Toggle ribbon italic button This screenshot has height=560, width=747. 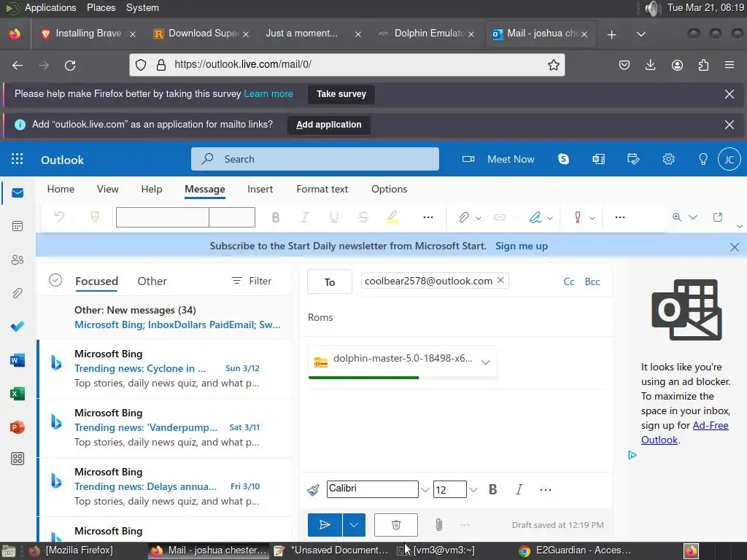coord(304,217)
